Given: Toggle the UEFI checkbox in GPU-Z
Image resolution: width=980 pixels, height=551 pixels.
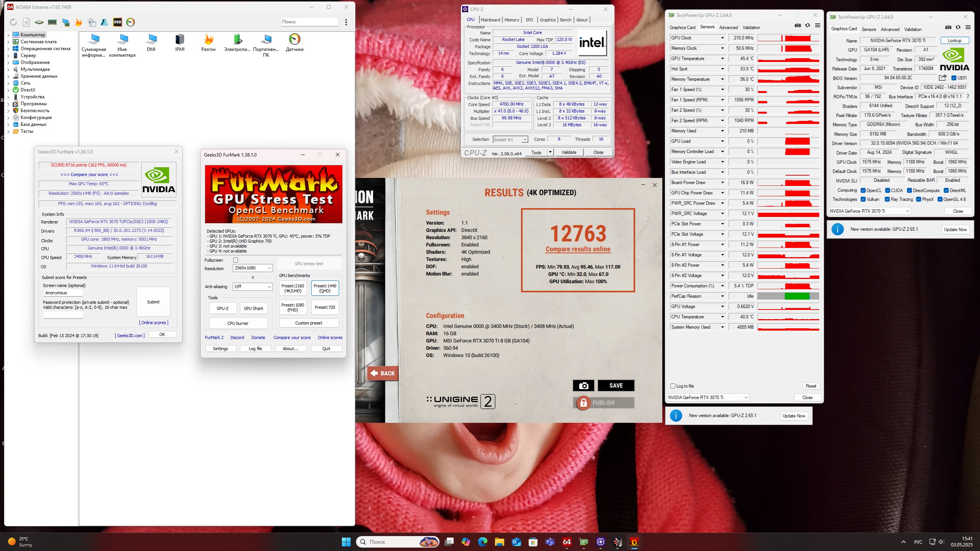Looking at the screenshot, I should [954, 78].
